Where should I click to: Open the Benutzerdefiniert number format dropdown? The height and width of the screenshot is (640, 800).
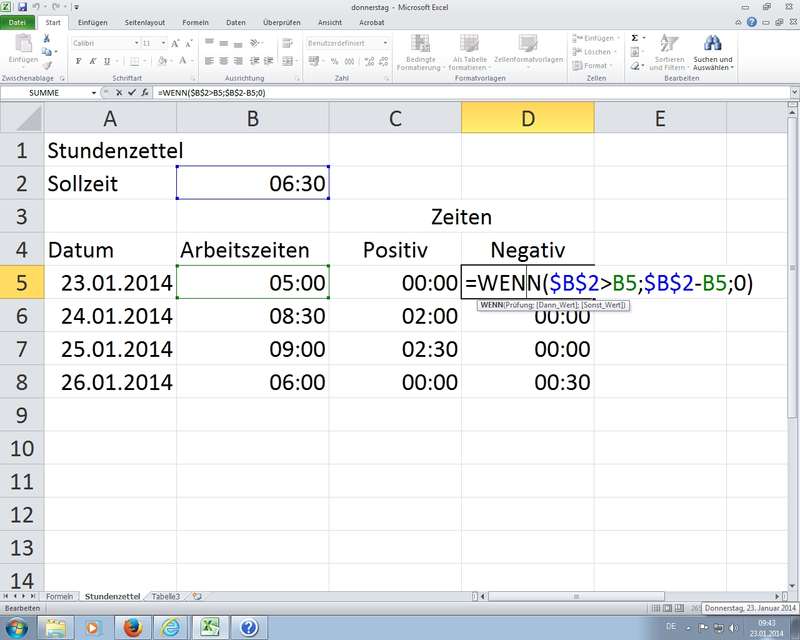pos(385,43)
